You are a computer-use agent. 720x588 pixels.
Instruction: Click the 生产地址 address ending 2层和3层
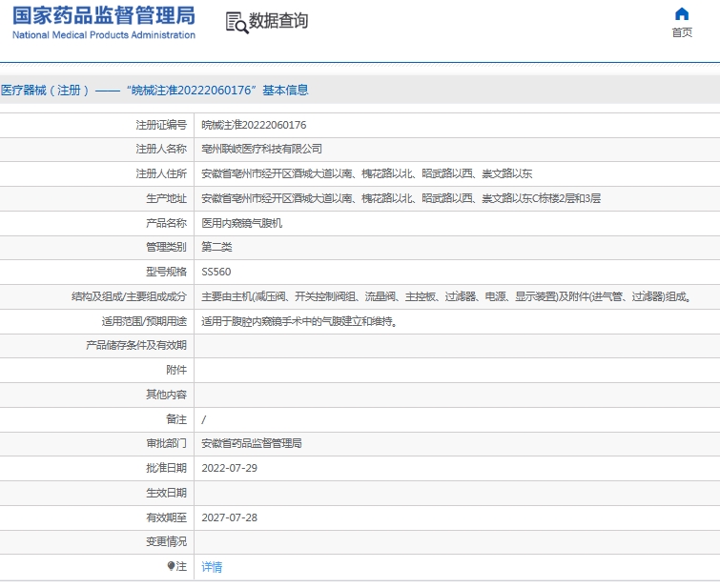401,198
